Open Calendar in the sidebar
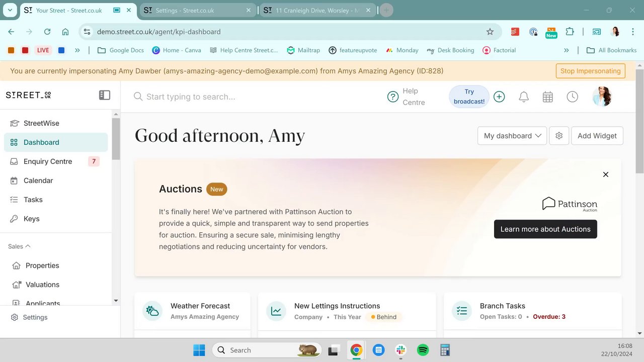The image size is (644, 362). pyautogui.click(x=56, y=180)
